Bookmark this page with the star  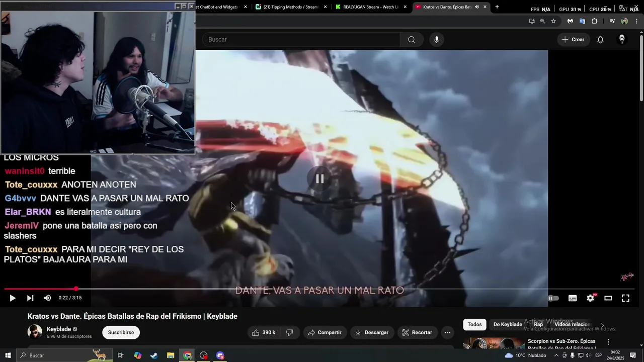(553, 21)
